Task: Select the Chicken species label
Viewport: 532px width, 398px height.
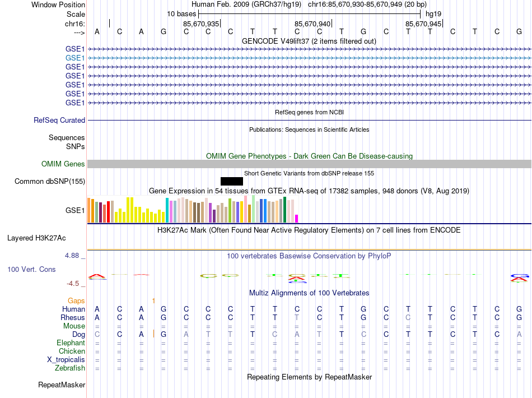Action: [x=72, y=351]
